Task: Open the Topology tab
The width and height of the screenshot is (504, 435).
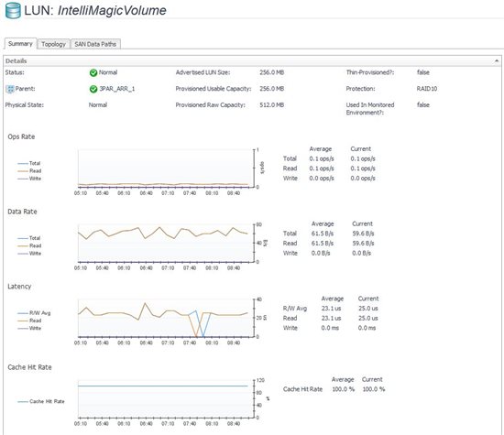Action: pyautogui.click(x=53, y=44)
